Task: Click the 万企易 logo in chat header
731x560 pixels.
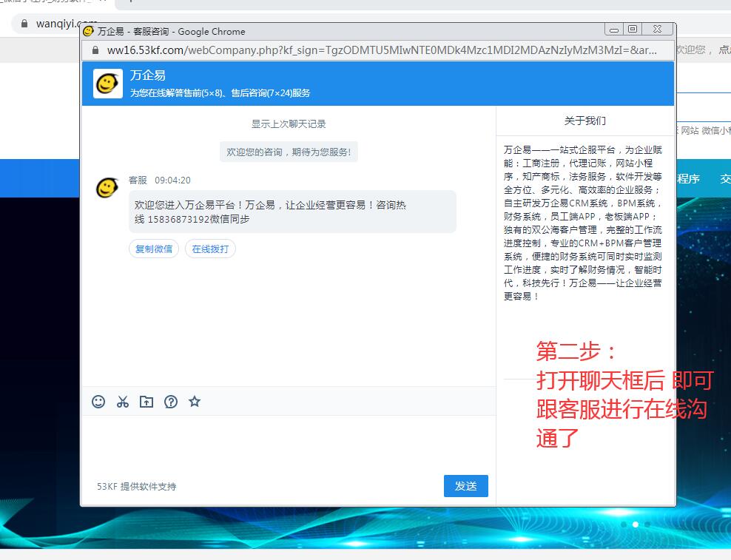Action: tap(108, 84)
